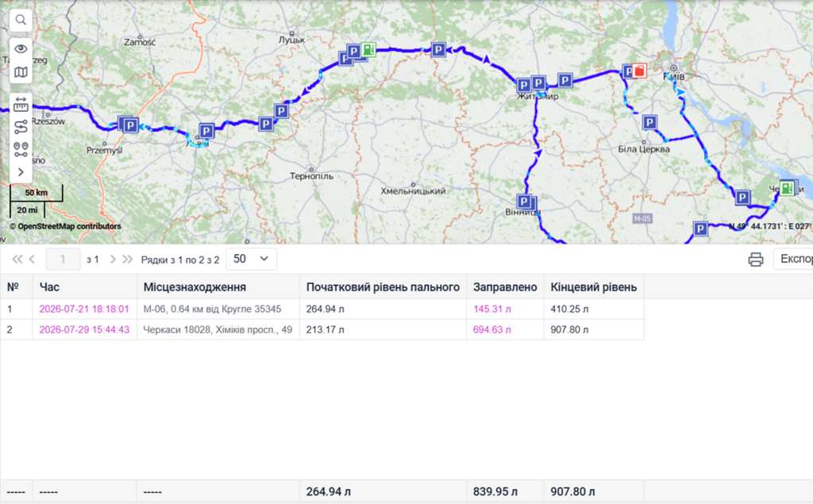The height and width of the screenshot is (504, 813).
Task: Sort by the Заправлено column header
Action: [505, 287]
